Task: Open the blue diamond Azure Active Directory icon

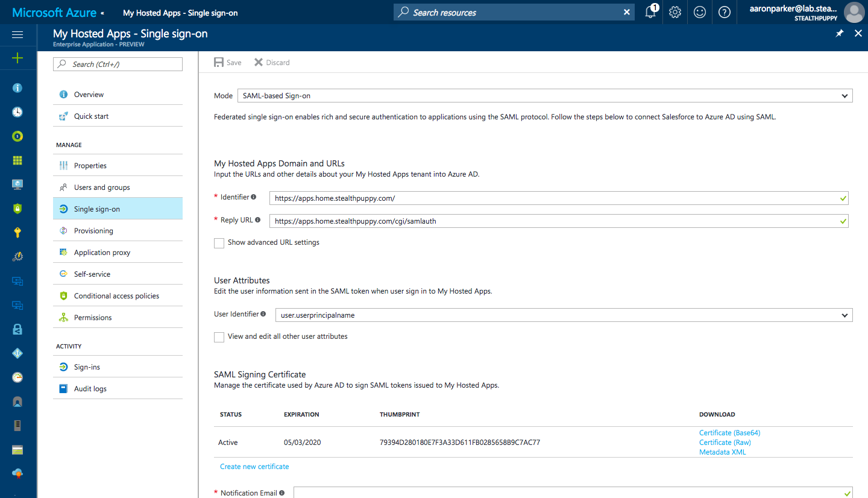Action: (17, 353)
